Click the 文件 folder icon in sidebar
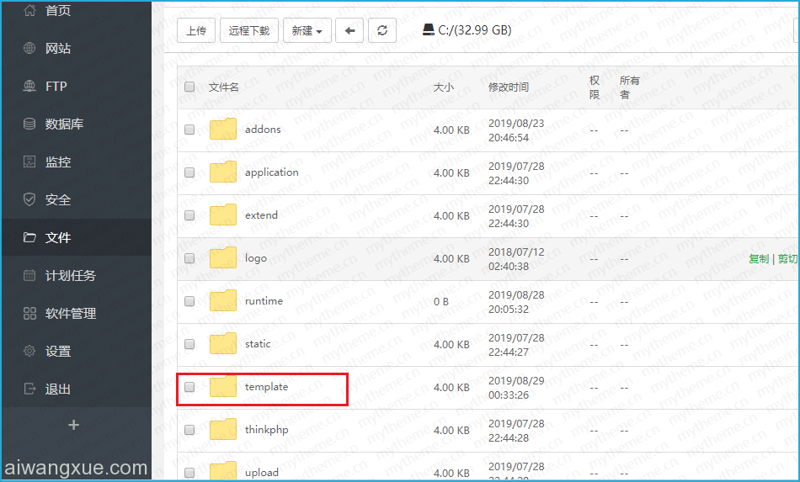This screenshot has width=800, height=482. [30, 237]
